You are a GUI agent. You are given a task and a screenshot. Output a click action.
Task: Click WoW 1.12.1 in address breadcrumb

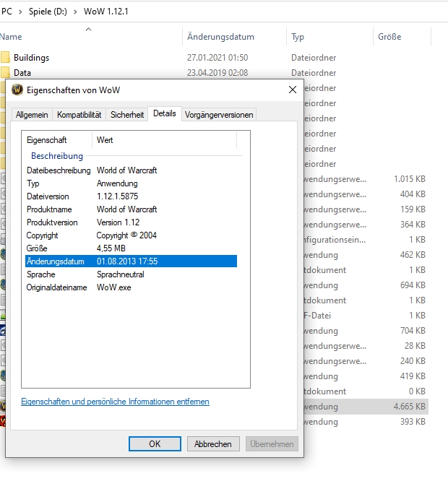(x=106, y=12)
